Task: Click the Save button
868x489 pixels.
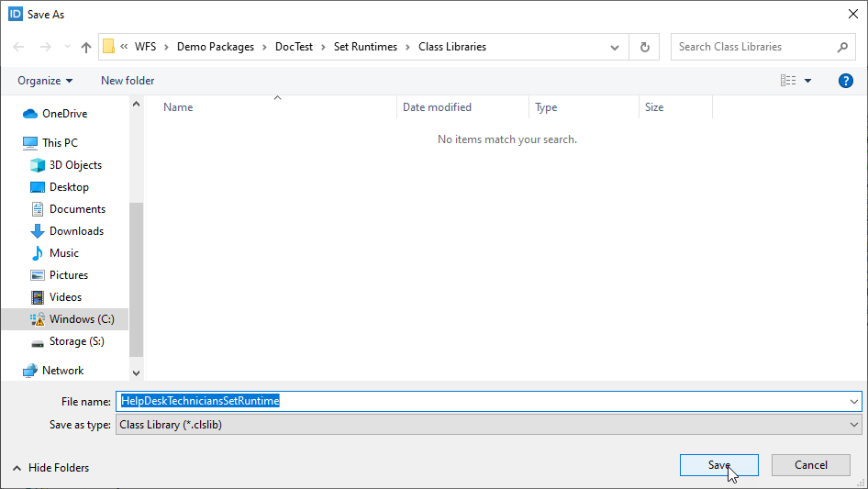Action: [719, 465]
